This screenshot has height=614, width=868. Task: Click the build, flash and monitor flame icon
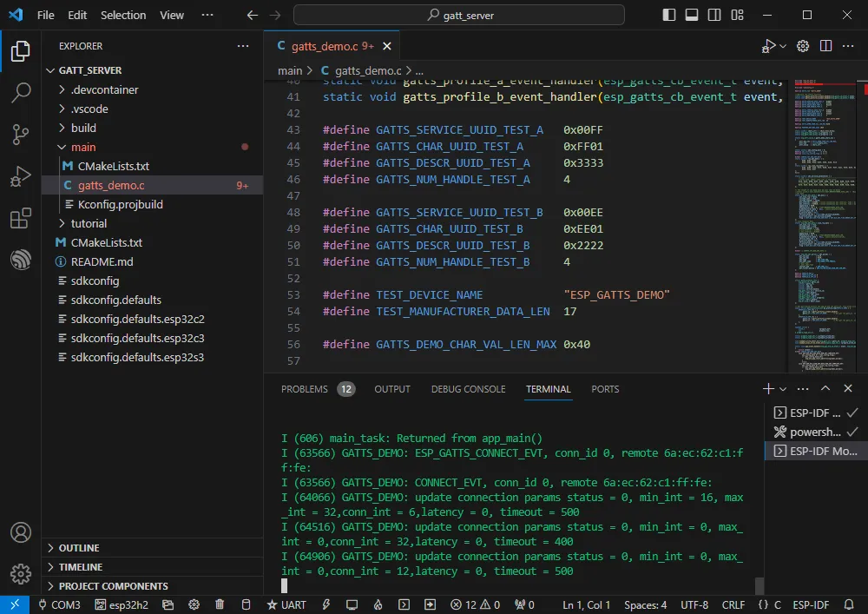(378, 605)
